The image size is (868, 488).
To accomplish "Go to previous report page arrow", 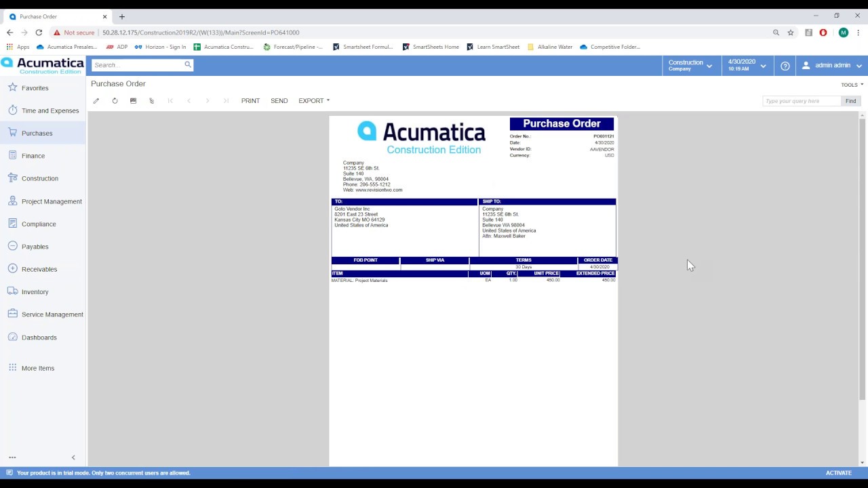I will point(189,101).
